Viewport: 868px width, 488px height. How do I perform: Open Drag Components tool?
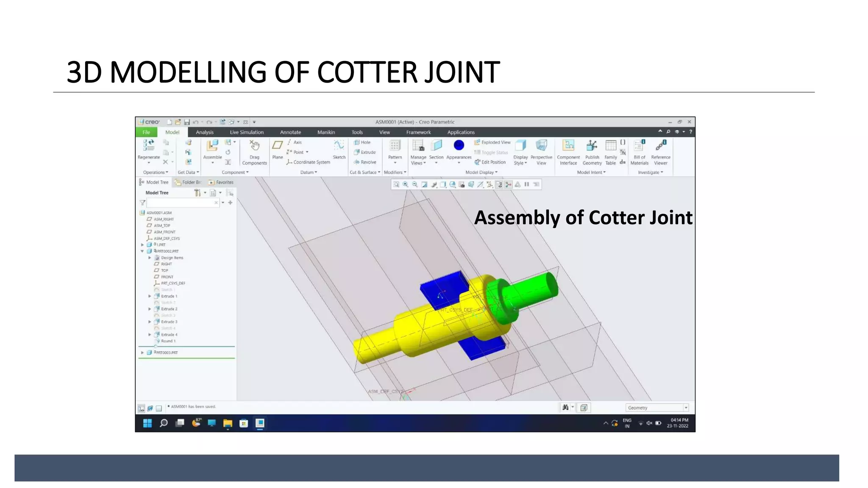[254, 146]
